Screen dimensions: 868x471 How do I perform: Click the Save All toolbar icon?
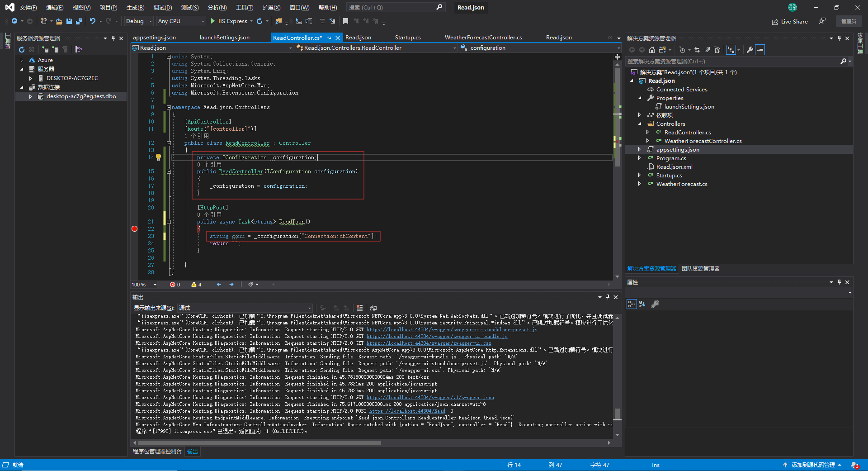(79, 21)
